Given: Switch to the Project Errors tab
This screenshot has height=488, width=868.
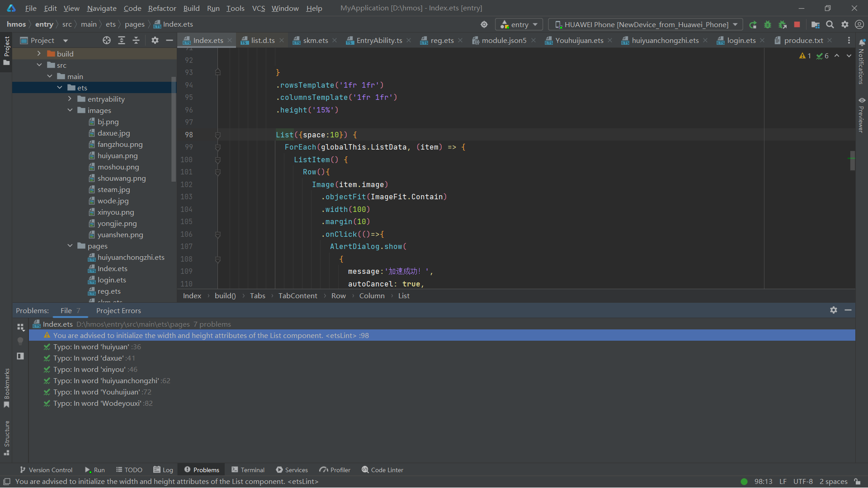Looking at the screenshot, I should (118, 310).
